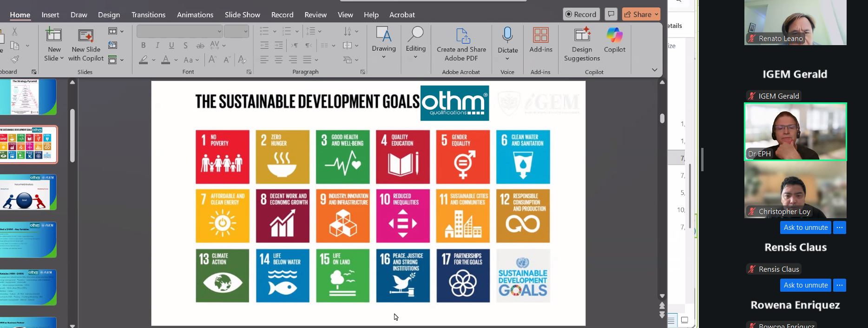Increase font size with the A-up icon

pyautogui.click(x=212, y=60)
